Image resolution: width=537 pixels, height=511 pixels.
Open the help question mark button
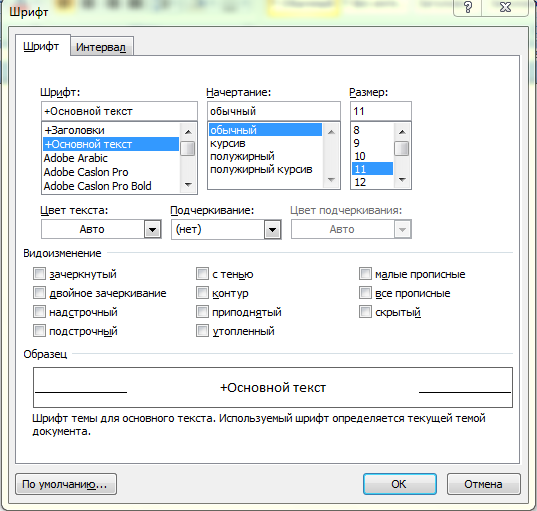tap(468, 7)
